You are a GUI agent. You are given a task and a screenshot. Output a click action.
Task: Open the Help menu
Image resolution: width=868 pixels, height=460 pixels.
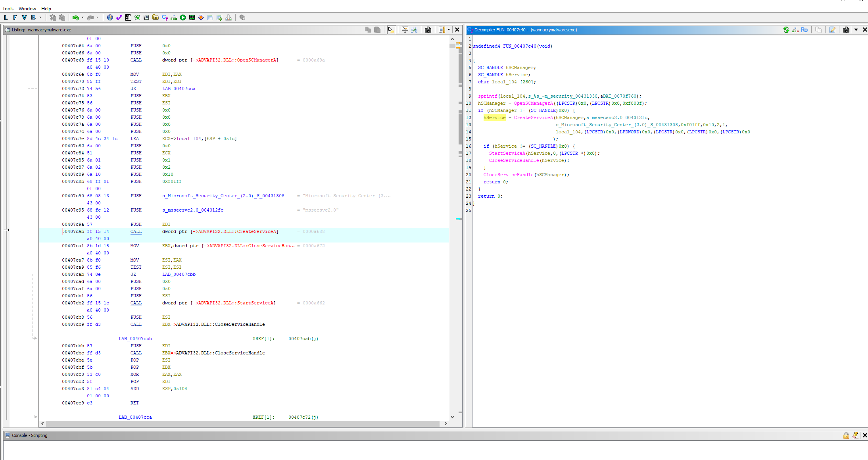tap(46, 8)
